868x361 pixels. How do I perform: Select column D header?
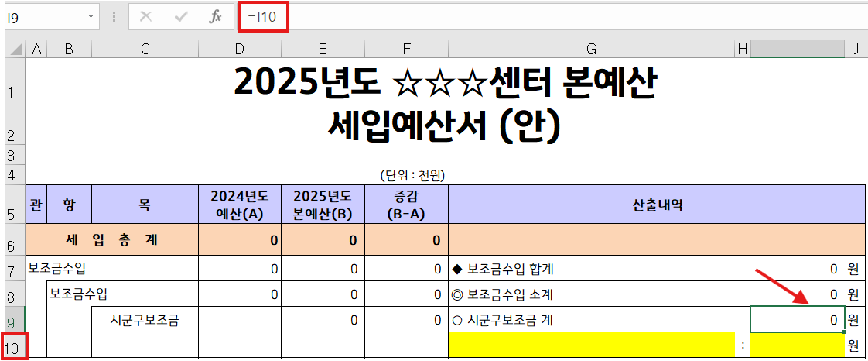(239, 50)
